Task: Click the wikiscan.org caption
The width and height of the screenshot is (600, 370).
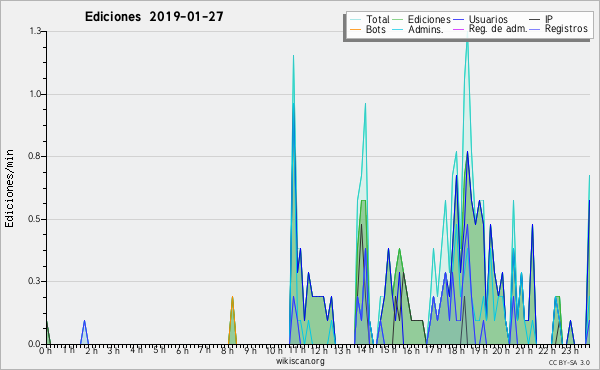Action: pyautogui.click(x=300, y=361)
